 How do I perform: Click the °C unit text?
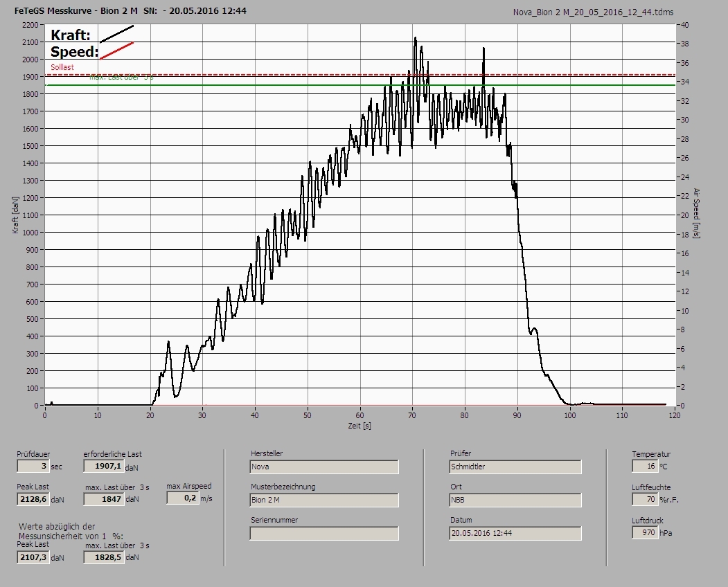click(664, 467)
